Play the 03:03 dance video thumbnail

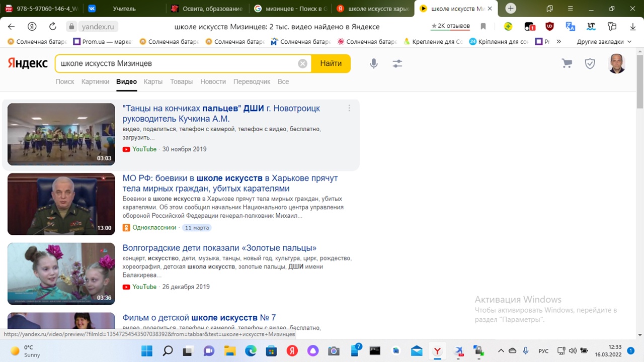[x=61, y=134]
